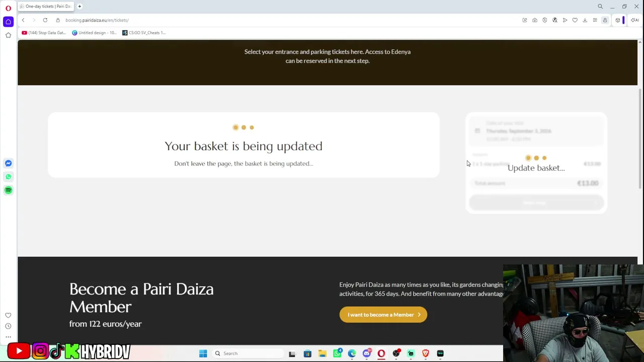This screenshot has width=644, height=362.
Task: Open a new browser tab
Action: click(79, 6)
